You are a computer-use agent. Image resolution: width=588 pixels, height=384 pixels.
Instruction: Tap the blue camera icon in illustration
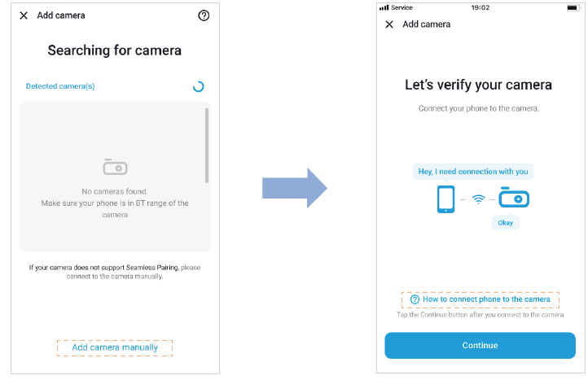coord(515,198)
